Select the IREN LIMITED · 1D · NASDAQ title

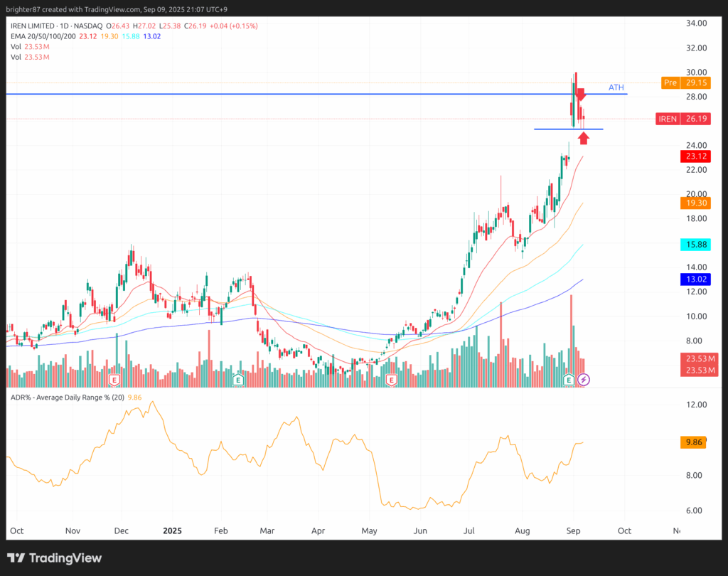point(57,26)
